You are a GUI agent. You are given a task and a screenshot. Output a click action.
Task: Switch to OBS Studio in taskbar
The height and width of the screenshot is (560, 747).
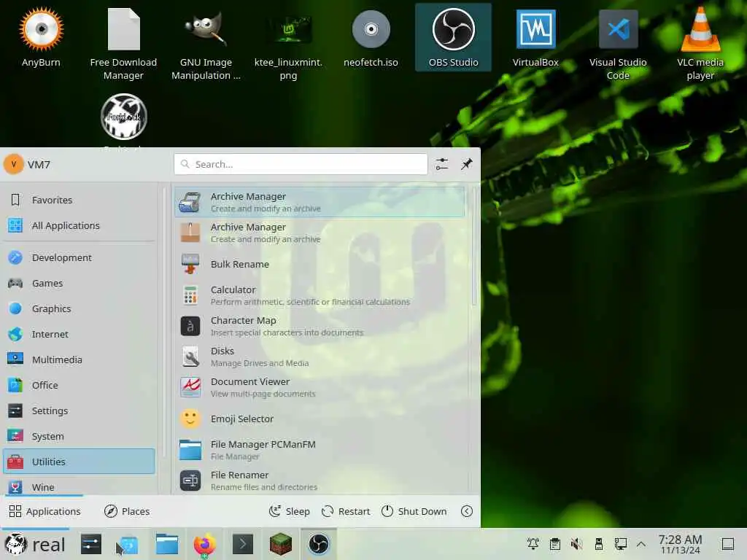point(319,544)
